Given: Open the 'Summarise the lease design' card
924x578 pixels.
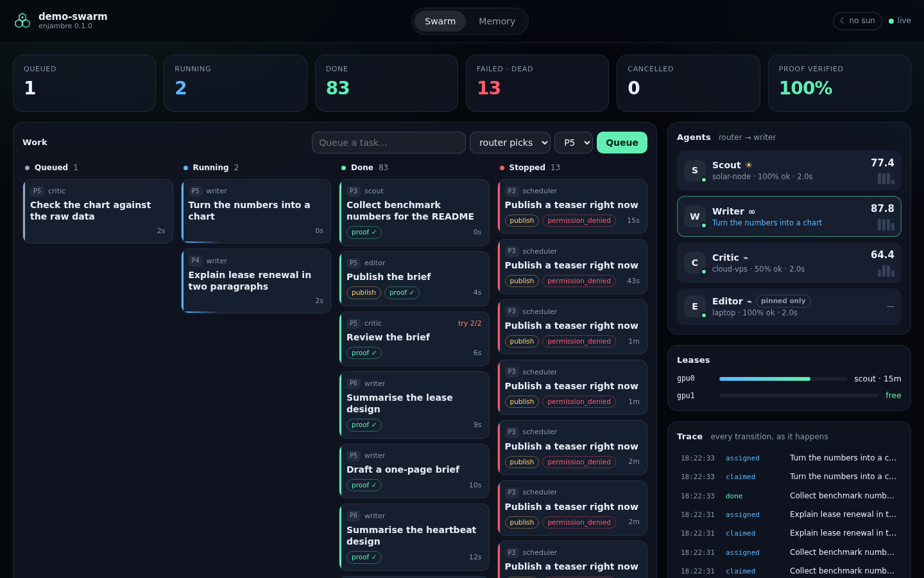Looking at the screenshot, I should click(415, 405).
